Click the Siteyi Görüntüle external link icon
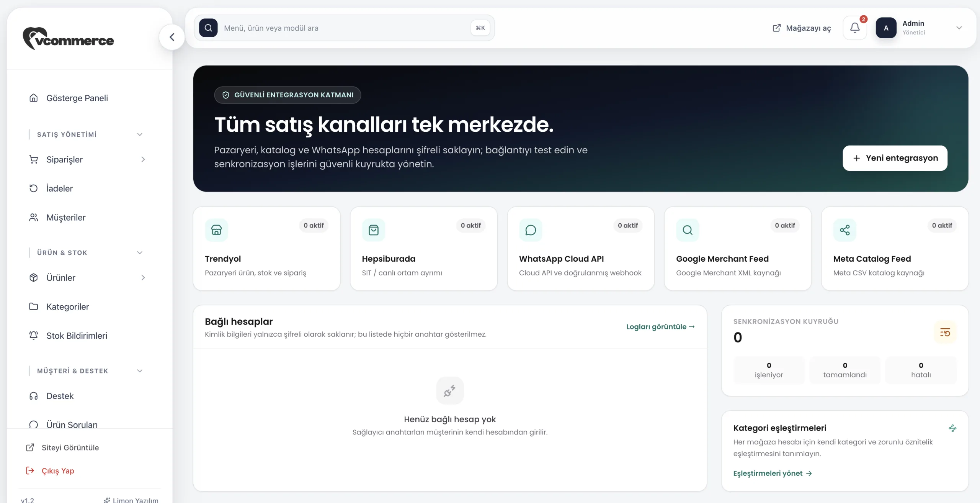The width and height of the screenshot is (980, 503). [x=30, y=447]
